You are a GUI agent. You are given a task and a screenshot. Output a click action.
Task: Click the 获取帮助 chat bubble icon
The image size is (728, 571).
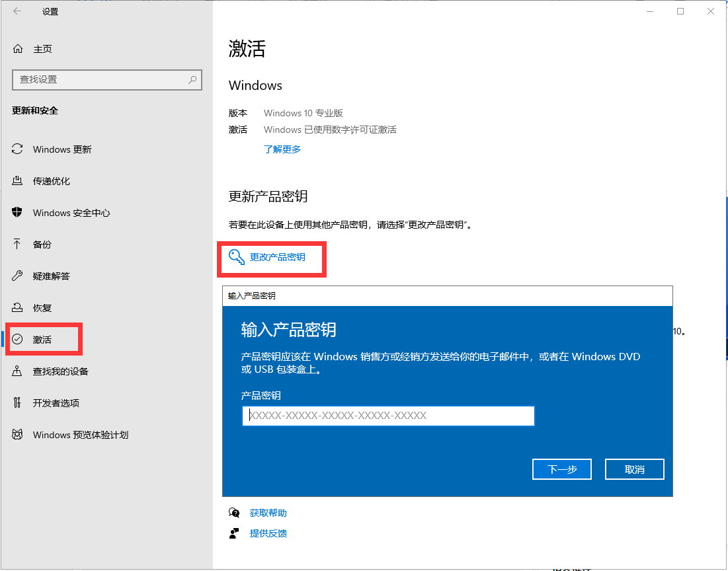(x=234, y=512)
